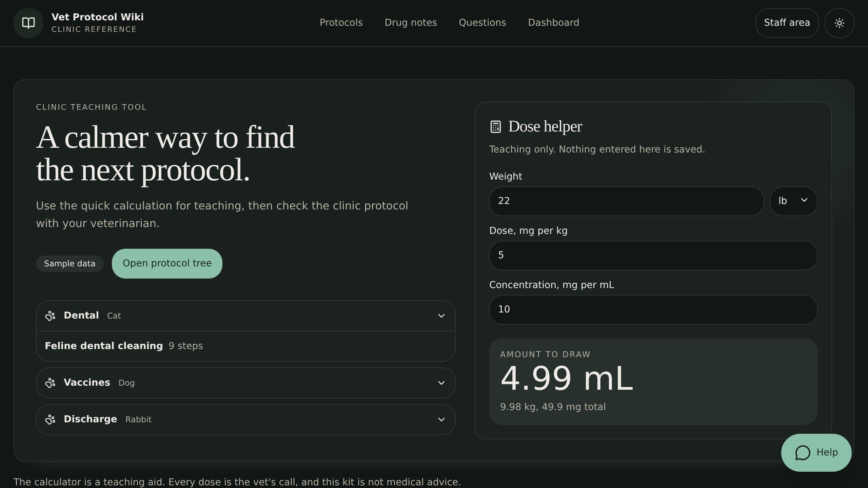Click the chat bubble icon in Help

pyautogui.click(x=803, y=452)
